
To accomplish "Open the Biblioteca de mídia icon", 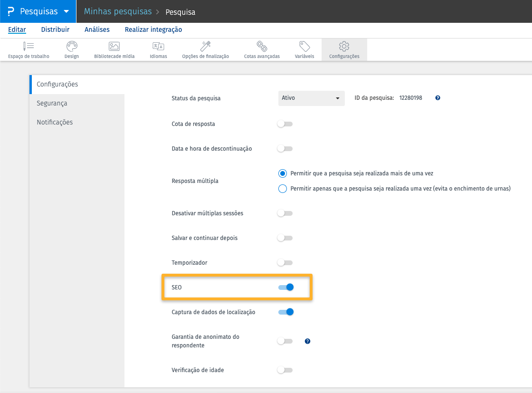I will 114,47.
